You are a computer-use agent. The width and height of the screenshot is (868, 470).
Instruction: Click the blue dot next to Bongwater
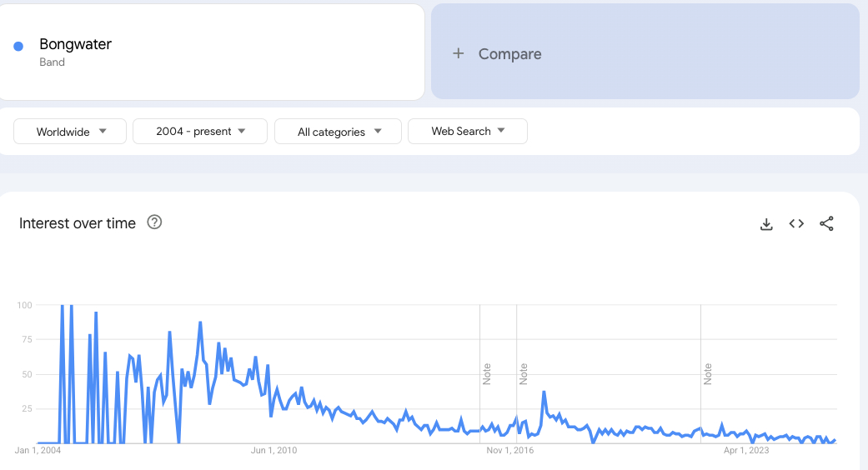pos(18,47)
